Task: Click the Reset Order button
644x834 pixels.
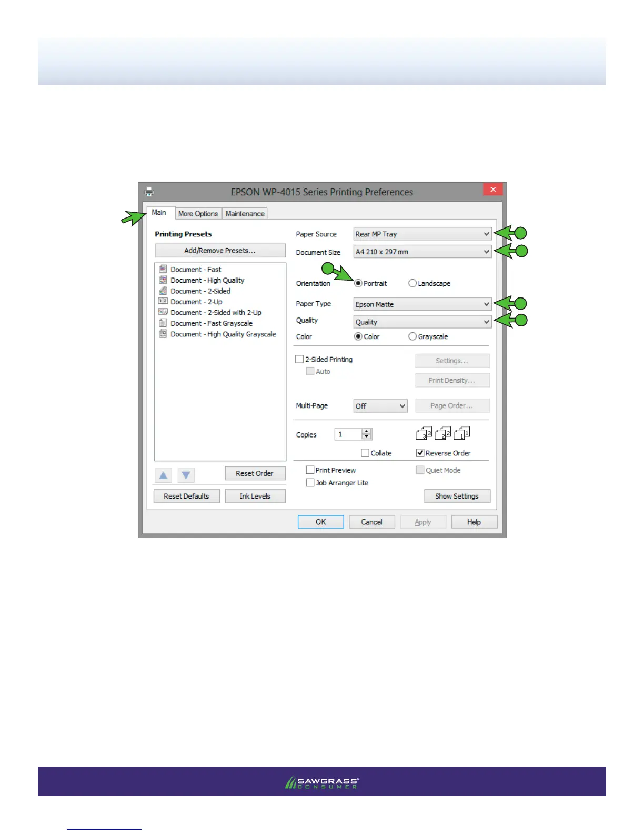Action: tap(255, 473)
